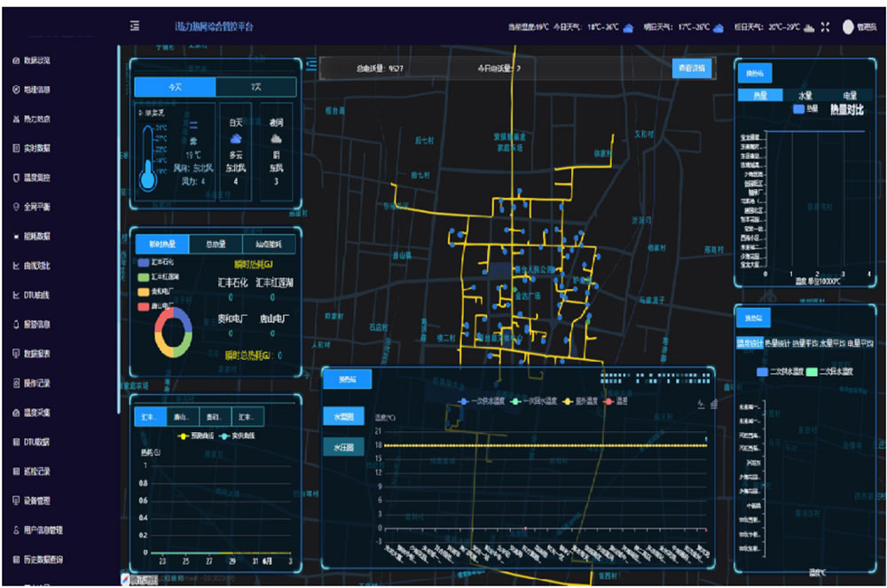Screen dimensions: 887x588
Task: Toggle 热量 legend in the 热量对比 chart
Action: click(x=805, y=108)
